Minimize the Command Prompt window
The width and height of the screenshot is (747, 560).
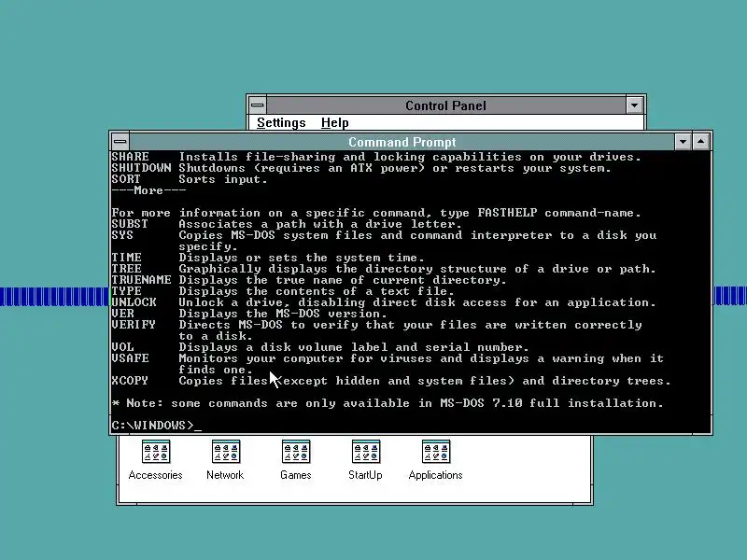tap(683, 142)
